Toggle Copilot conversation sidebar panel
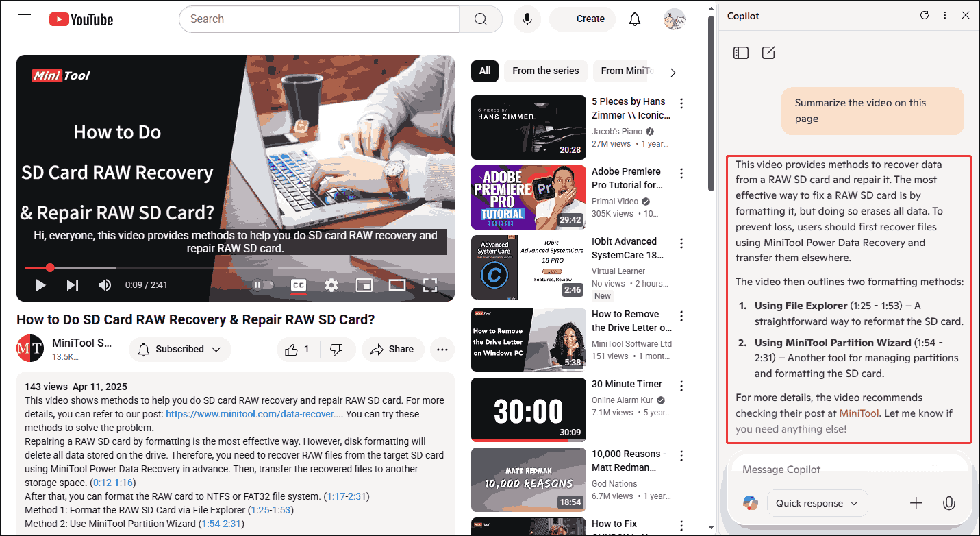The width and height of the screenshot is (980, 536). click(741, 53)
